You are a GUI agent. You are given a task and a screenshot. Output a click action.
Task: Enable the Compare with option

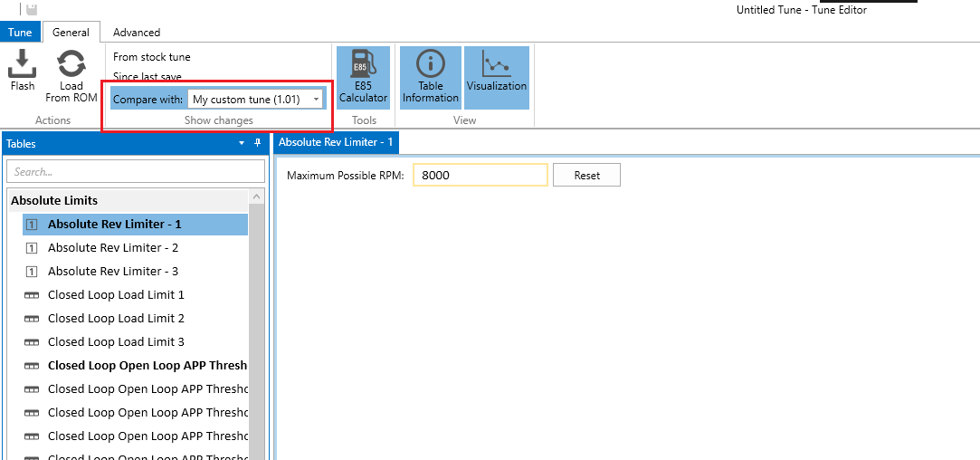point(147,99)
